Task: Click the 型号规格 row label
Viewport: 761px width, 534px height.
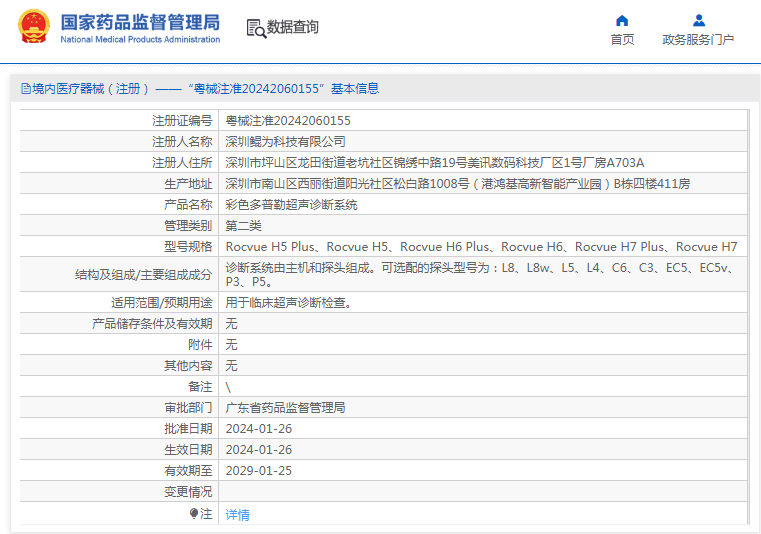Action: [x=188, y=247]
